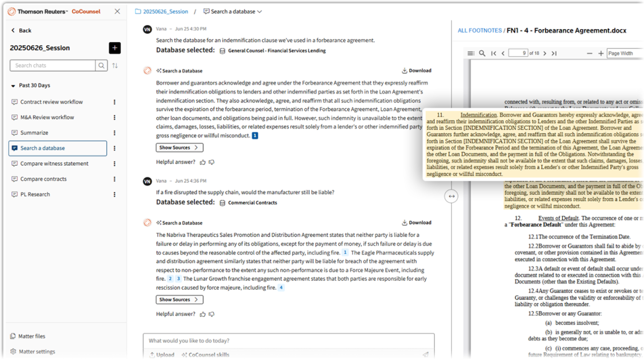
Task: Open footnote 3 in the fire liability answer
Action: click(x=178, y=278)
